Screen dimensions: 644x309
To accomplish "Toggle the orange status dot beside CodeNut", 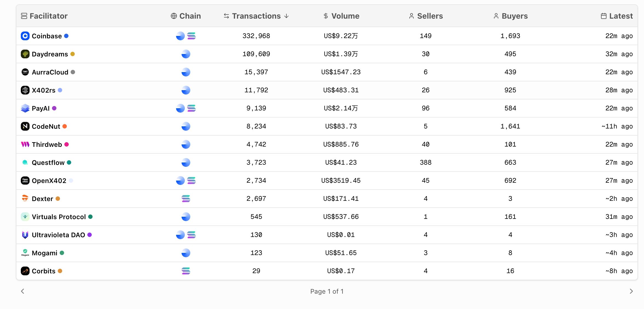I will 65,126.
